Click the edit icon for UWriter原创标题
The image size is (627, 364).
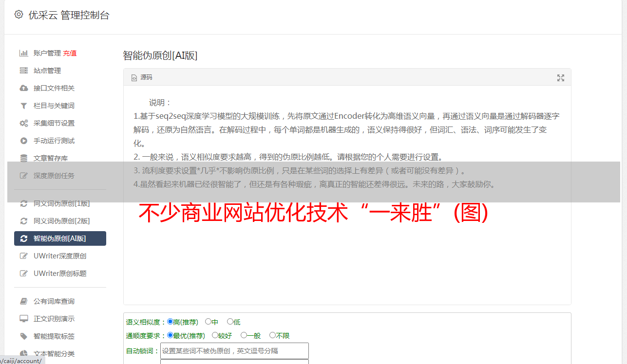pyautogui.click(x=23, y=273)
